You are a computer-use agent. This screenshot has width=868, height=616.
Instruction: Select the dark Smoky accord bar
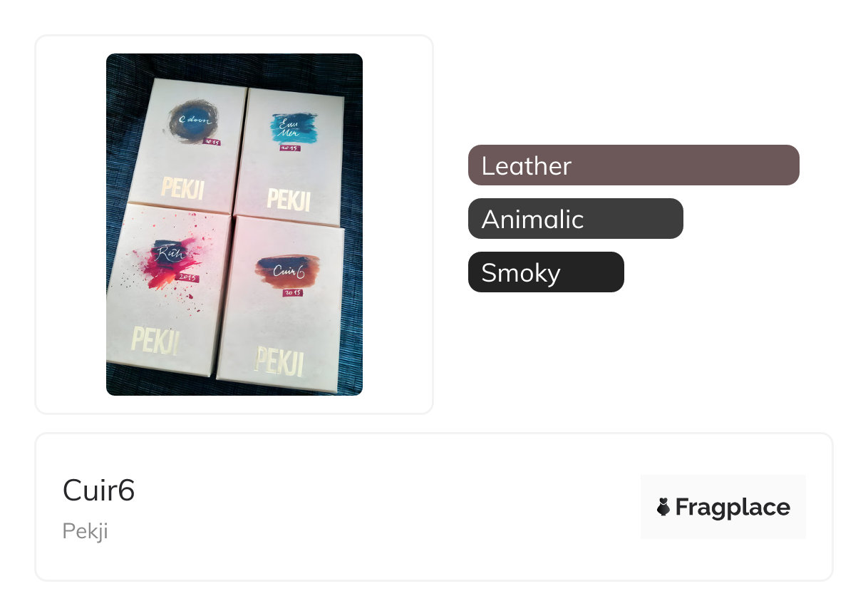(x=546, y=272)
